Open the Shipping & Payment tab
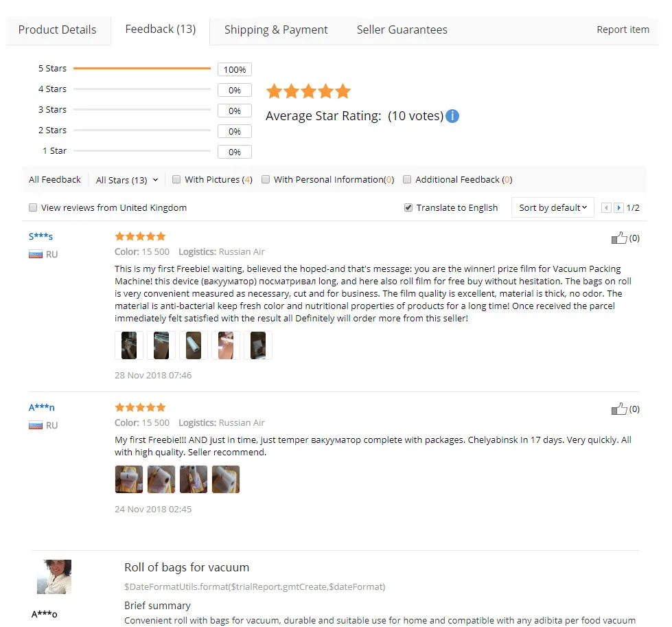The width and height of the screenshot is (672, 627). (276, 30)
